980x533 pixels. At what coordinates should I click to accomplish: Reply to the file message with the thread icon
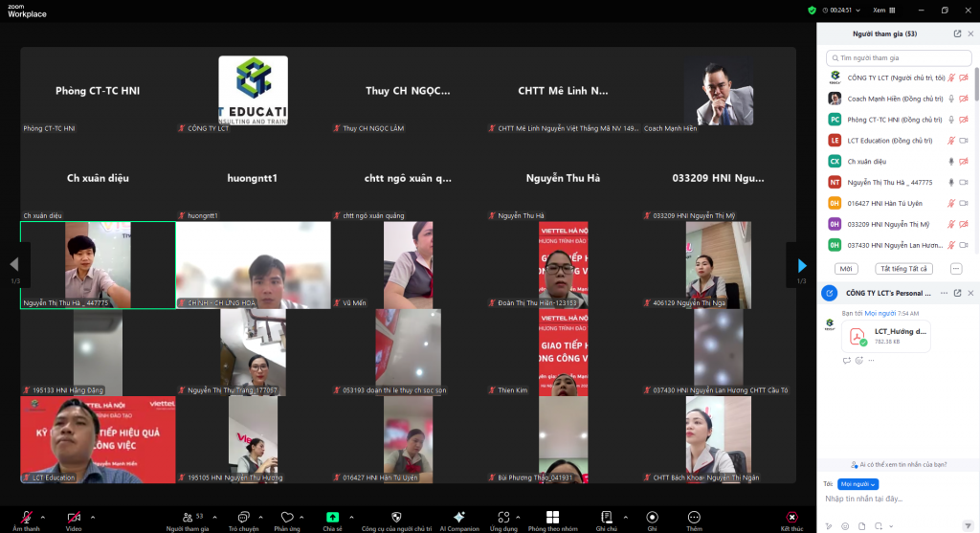(x=847, y=361)
